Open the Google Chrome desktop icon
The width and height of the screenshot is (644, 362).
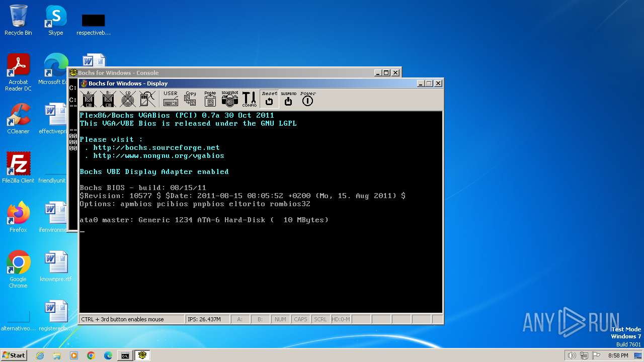pos(18,269)
